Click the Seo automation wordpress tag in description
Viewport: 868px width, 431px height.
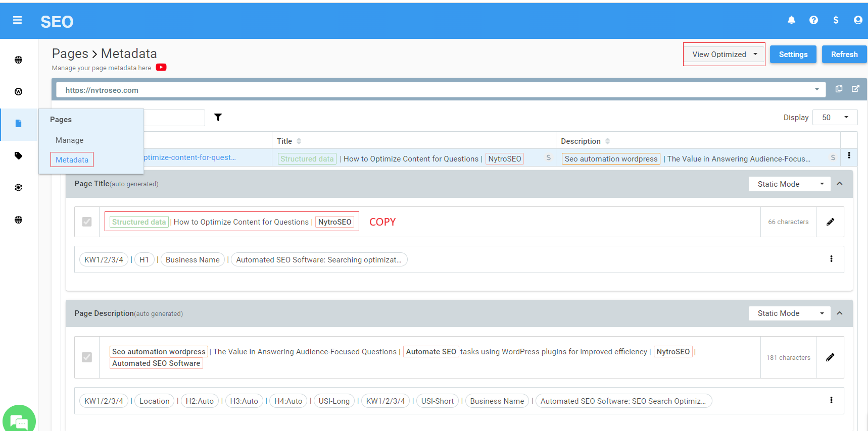159,352
